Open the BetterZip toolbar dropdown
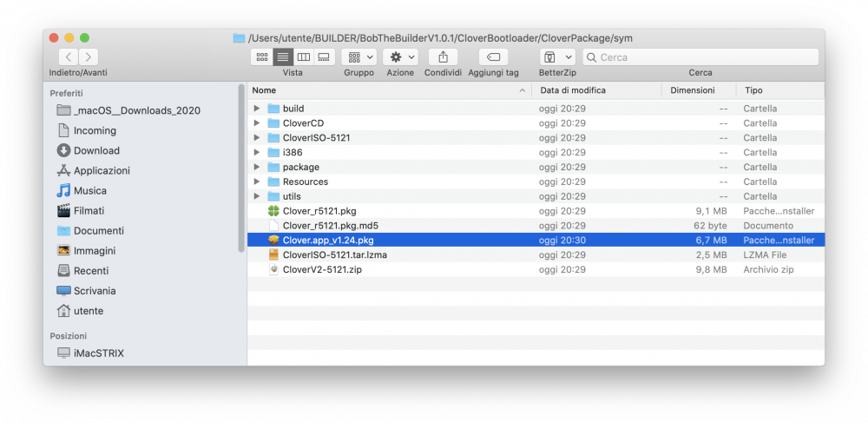The height and width of the screenshot is (423, 868). pyautogui.click(x=557, y=57)
